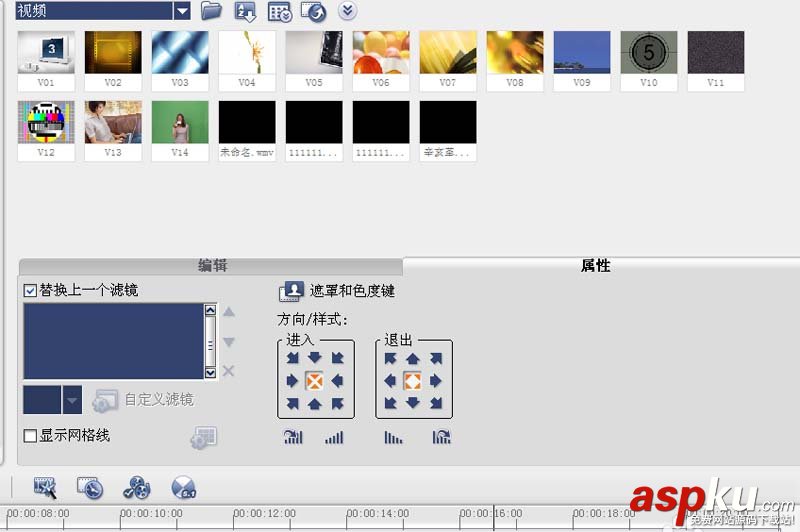Select the V06 balloons thumbnail
The image size is (800, 532).
point(381,53)
